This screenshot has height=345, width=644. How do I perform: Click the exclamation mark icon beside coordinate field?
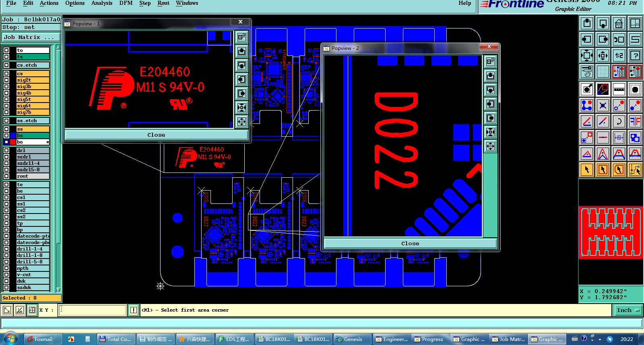point(134,310)
